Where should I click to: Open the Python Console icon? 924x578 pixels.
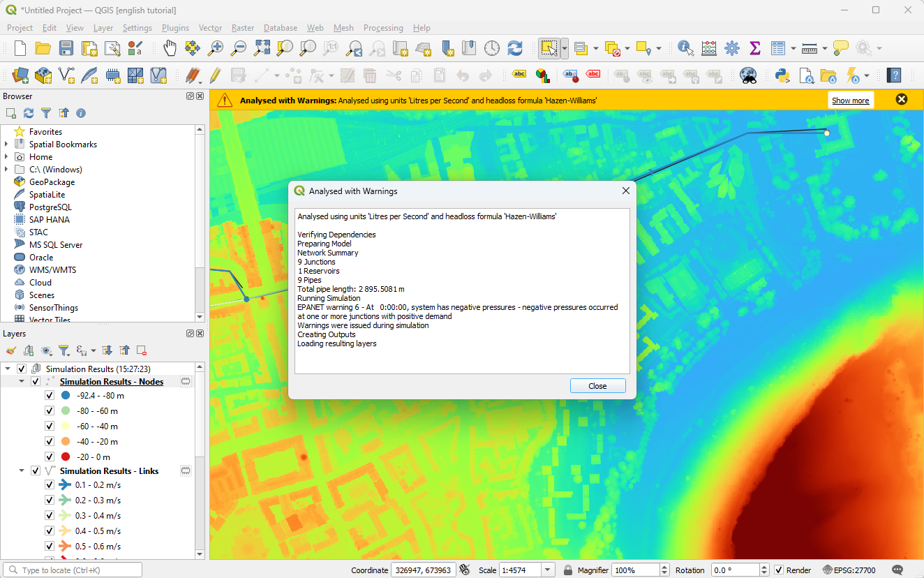[782, 75]
